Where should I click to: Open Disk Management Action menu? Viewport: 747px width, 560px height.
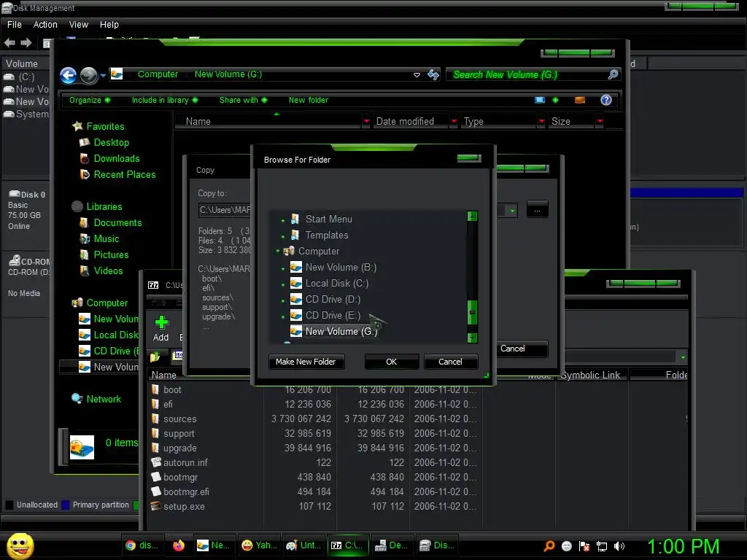click(x=45, y=24)
